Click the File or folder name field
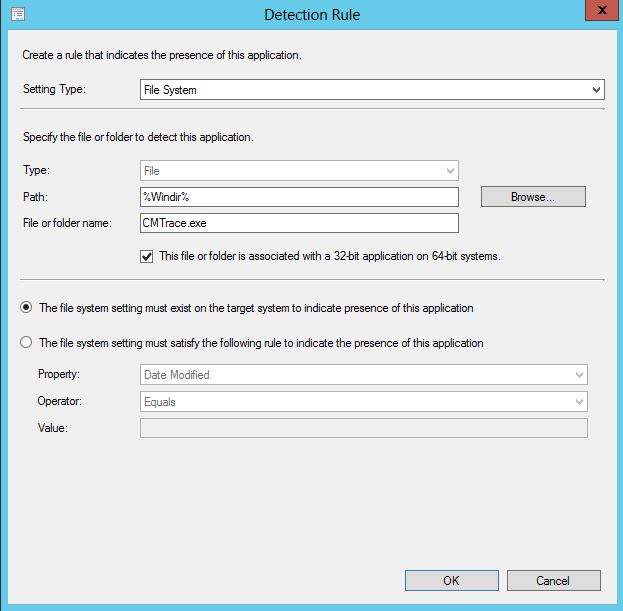 299,223
